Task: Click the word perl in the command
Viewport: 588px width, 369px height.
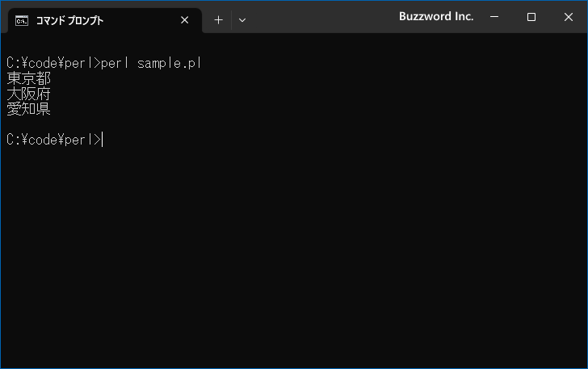Action: 115,63
